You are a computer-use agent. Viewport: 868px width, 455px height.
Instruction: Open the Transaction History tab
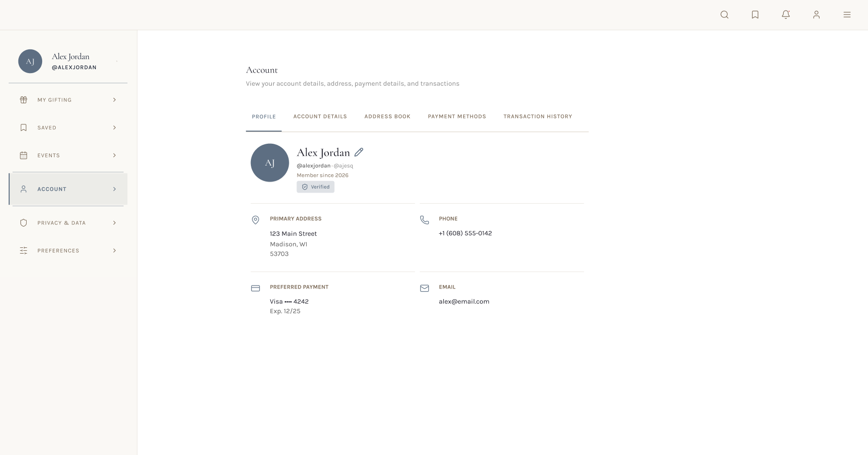coord(538,117)
